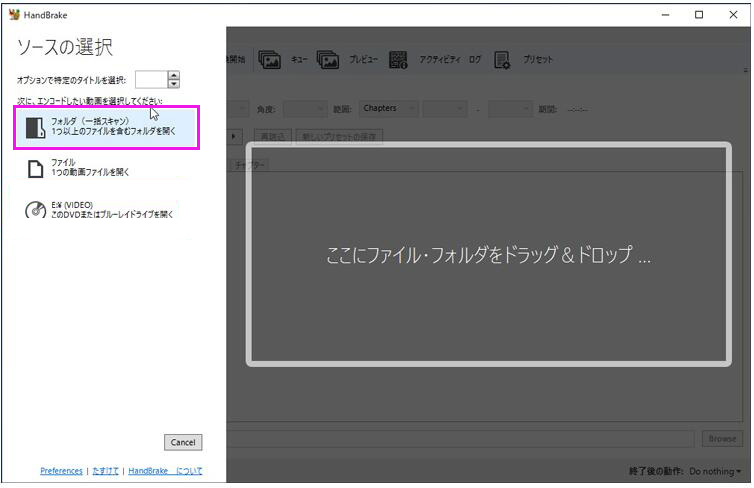Open the Preferences link
This screenshot has width=754, height=488.
pyautogui.click(x=61, y=471)
